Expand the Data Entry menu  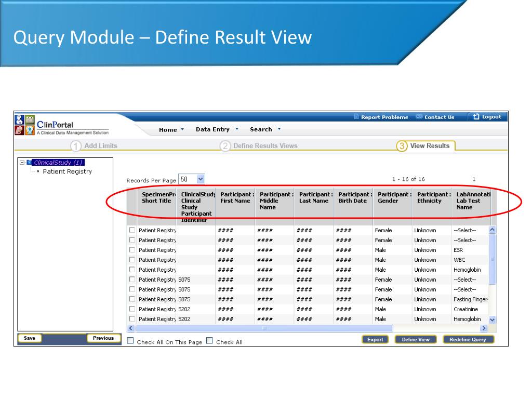(217, 129)
